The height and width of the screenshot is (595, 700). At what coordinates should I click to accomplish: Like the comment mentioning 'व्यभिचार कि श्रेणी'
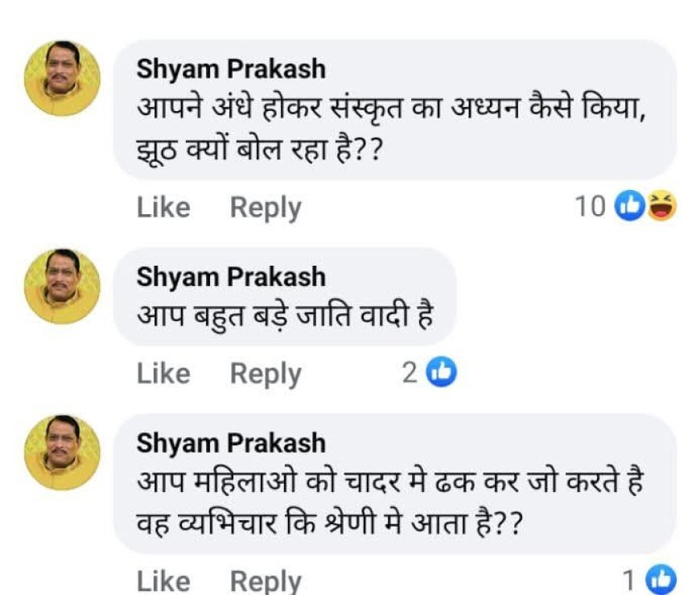click(x=163, y=581)
